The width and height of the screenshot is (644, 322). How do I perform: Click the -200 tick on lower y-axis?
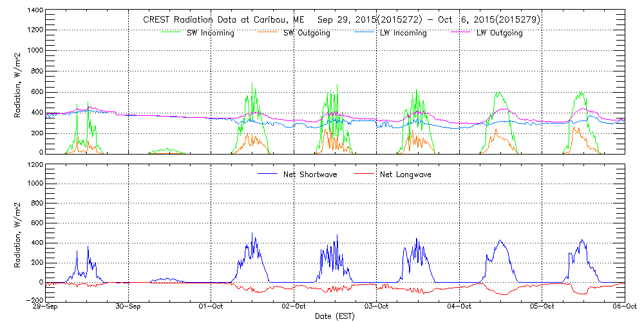click(x=34, y=301)
